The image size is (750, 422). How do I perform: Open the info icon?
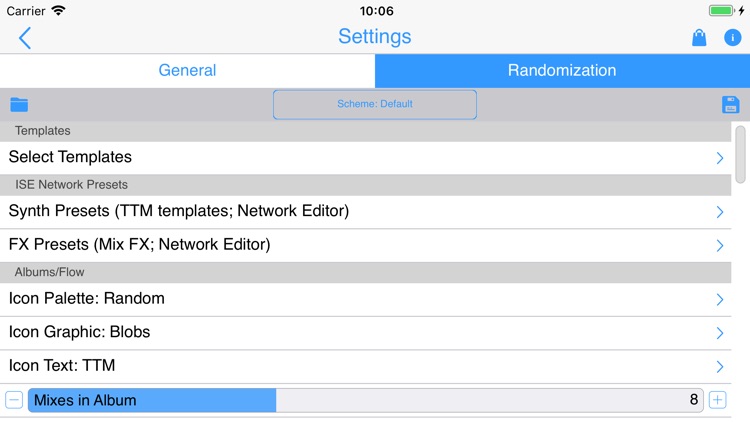click(732, 38)
